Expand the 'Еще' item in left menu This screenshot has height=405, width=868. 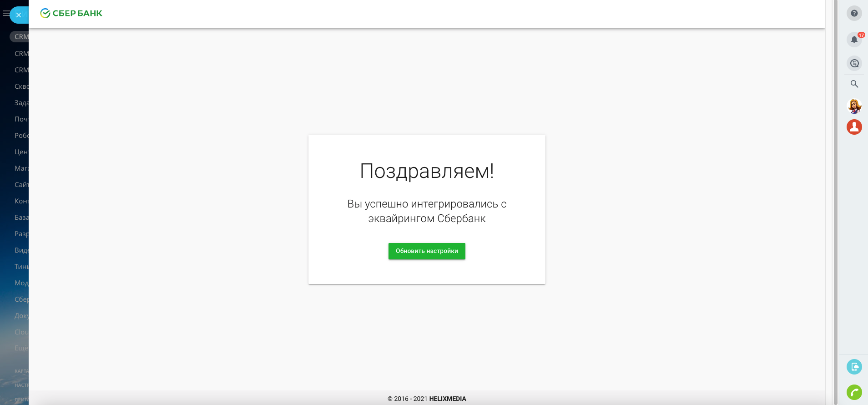coord(21,348)
